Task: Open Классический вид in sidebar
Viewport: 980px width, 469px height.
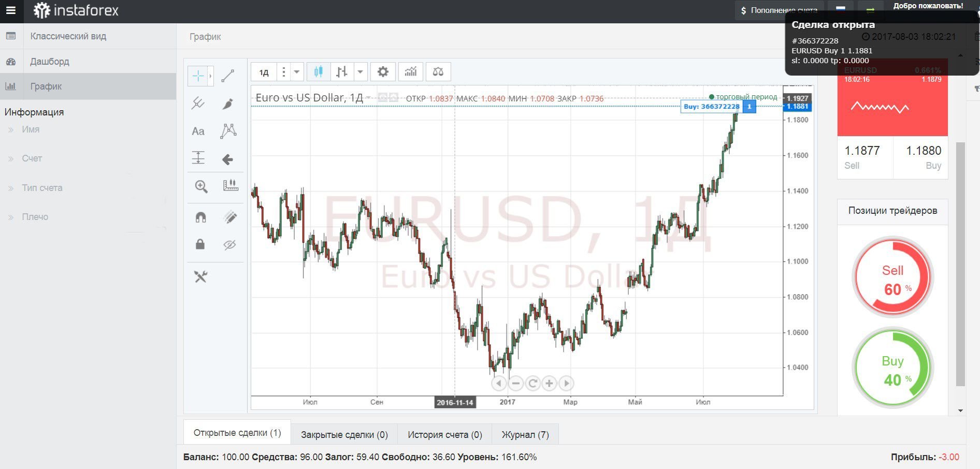Action: (x=88, y=36)
